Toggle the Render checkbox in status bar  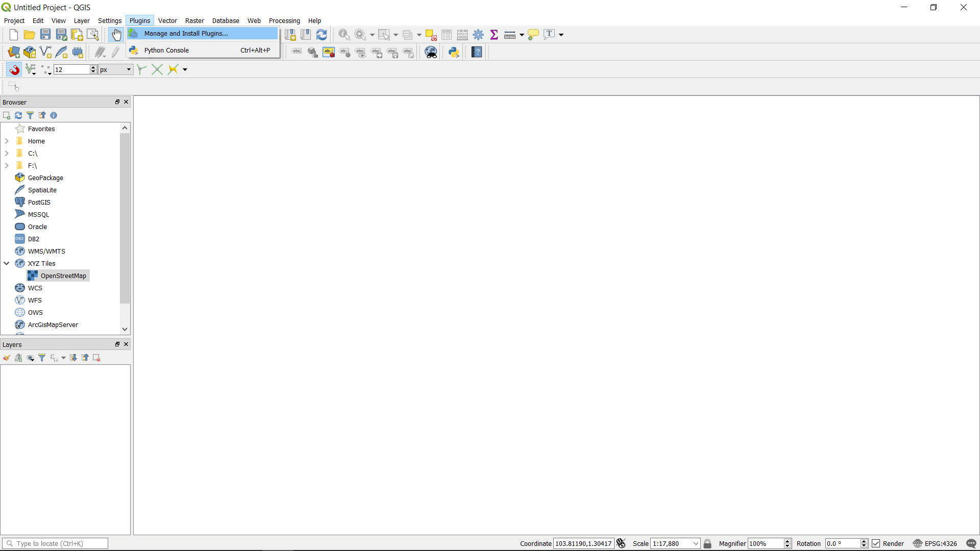coord(876,544)
